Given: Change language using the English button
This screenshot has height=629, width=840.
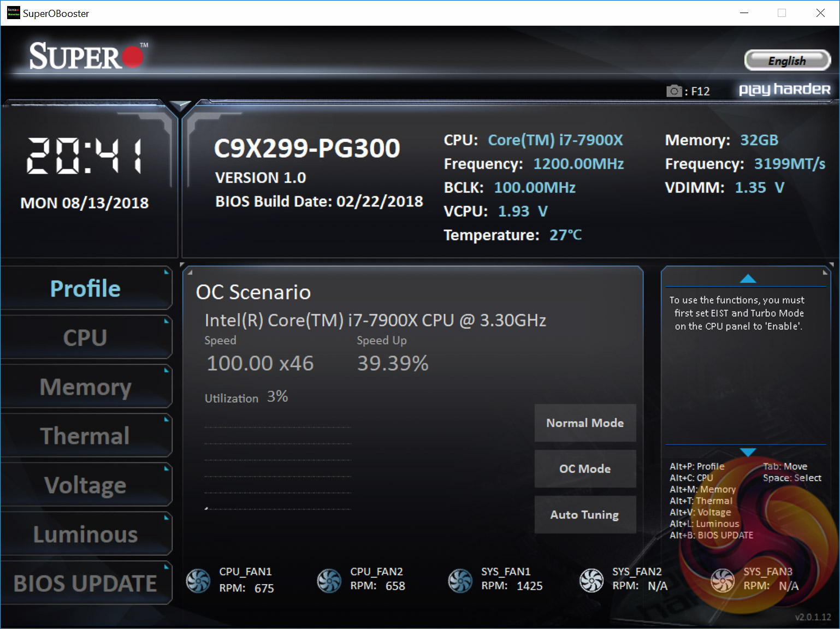Looking at the screenshot, I should (787, 61).
